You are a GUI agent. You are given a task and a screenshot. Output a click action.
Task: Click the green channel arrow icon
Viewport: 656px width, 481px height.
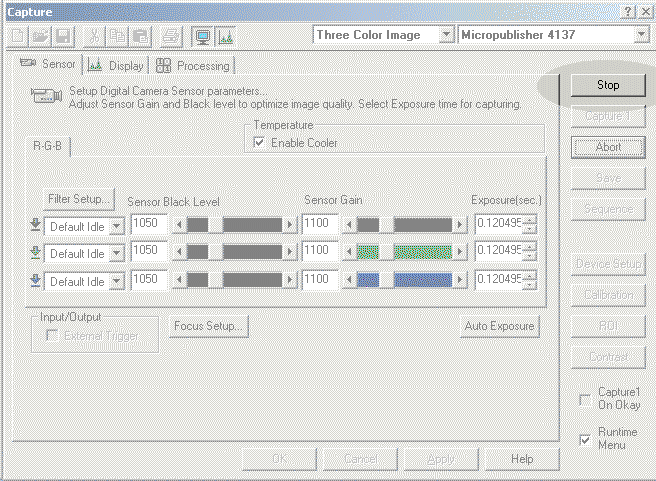coord(36,253)
